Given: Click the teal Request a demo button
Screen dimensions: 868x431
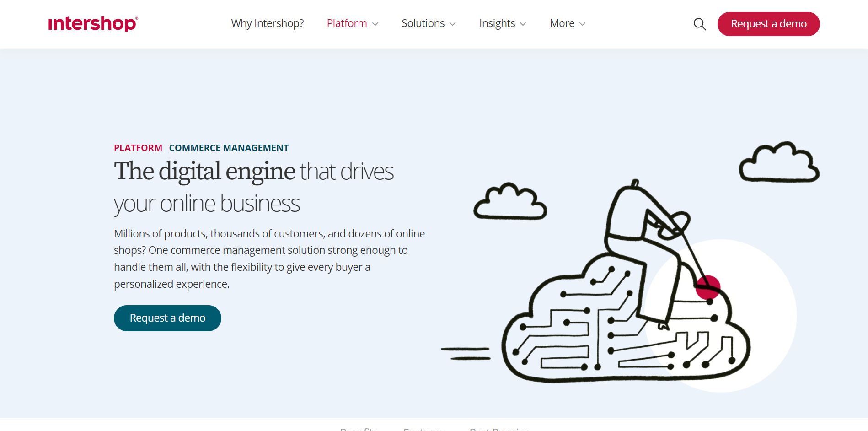Looking at the screenshot, I should click(167, 318).
